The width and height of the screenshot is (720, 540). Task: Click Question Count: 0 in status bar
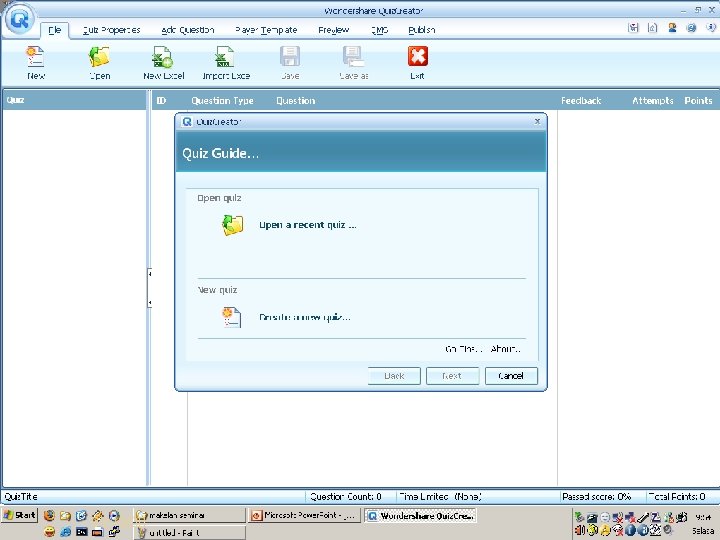pyautogui.click(x=346, y=496)
